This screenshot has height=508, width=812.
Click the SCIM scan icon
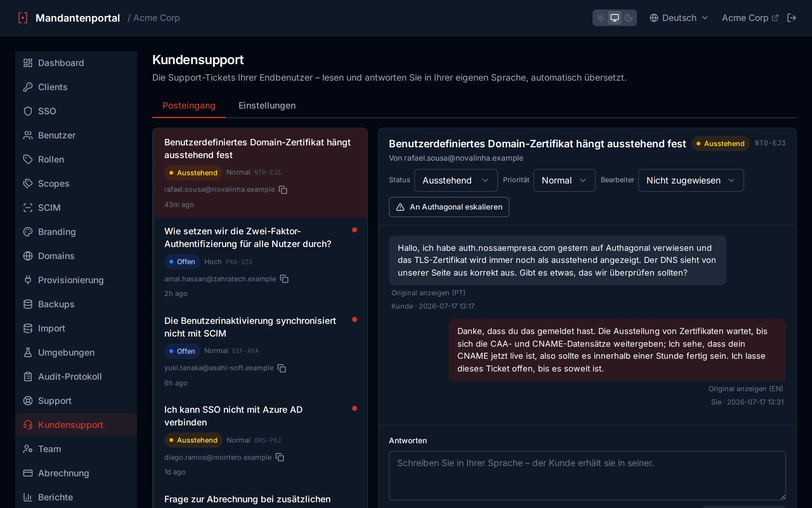click(x=28, y=208)
